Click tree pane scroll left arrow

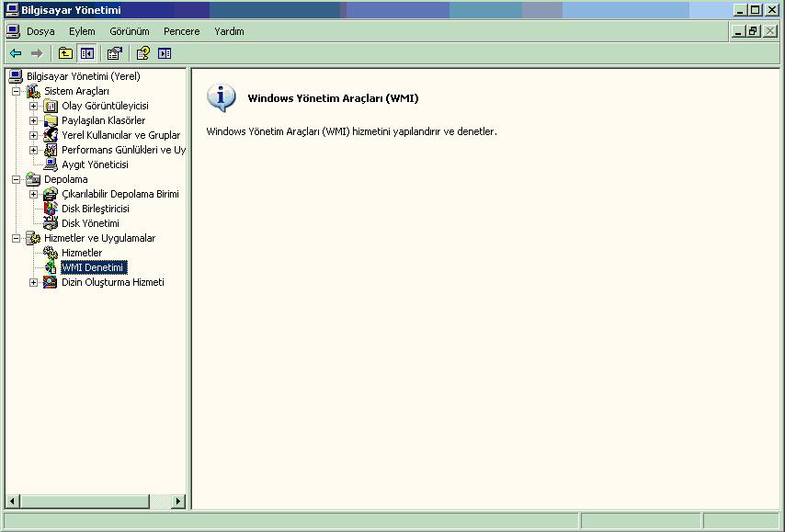[x=13, y=501]
